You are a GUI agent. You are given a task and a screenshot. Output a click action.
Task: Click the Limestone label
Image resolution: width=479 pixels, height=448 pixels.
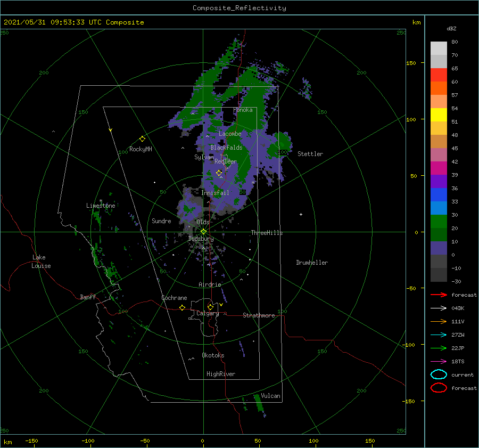click(101, 206)
